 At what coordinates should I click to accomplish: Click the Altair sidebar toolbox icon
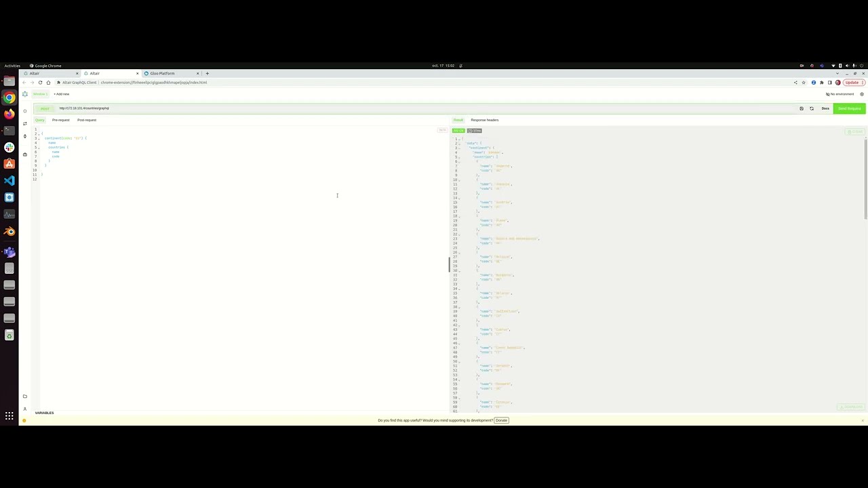tap(25, 154)
